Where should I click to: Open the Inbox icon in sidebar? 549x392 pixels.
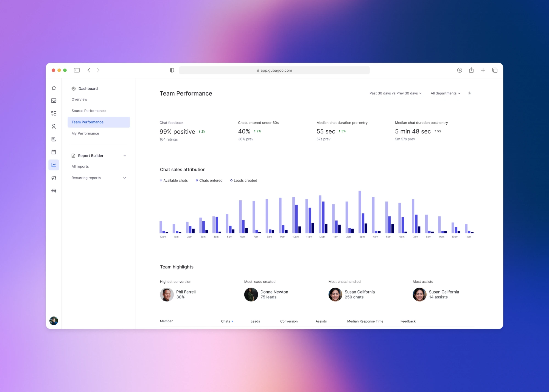54,101
